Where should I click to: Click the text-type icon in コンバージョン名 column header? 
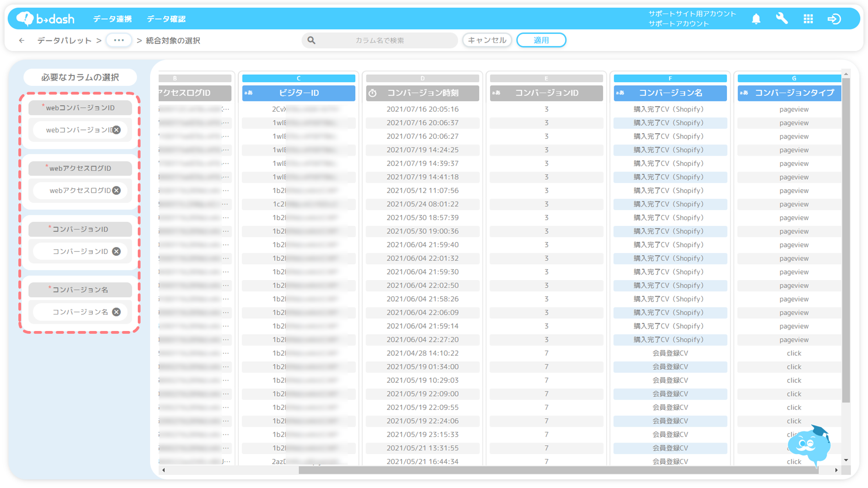[x=620, y=93]
